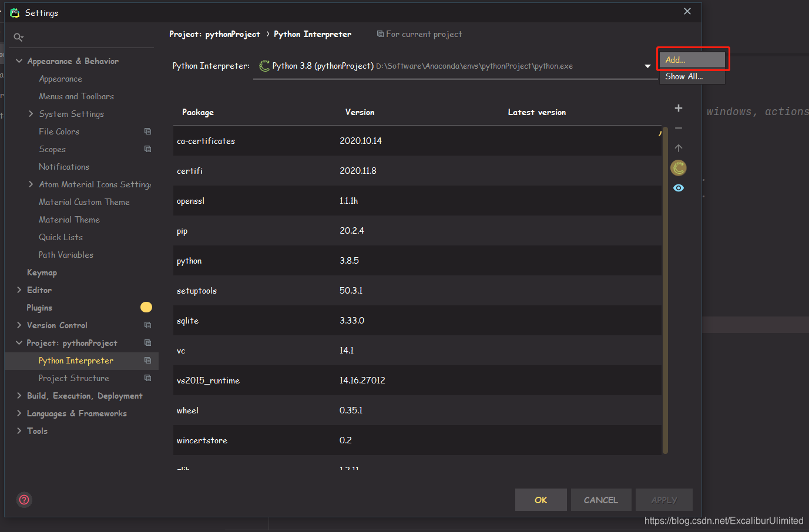809x532 pixels.
Task: Select Project Structure item
Action: 74,378
